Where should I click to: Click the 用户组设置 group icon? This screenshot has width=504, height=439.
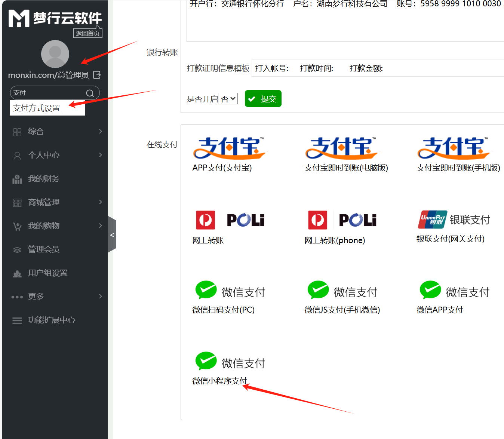pos(17,274)
